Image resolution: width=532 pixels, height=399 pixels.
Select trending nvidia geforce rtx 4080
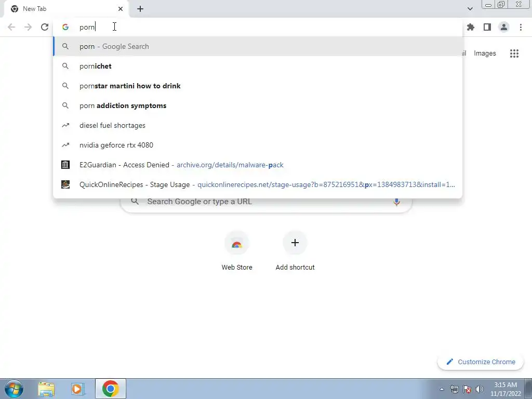[x=258, y=145]
